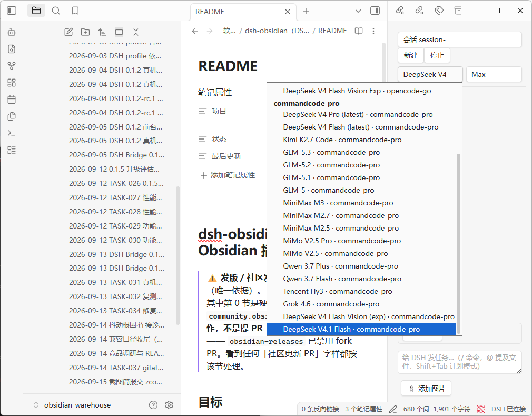Navigate back with the left arrow

click(195, 31)
